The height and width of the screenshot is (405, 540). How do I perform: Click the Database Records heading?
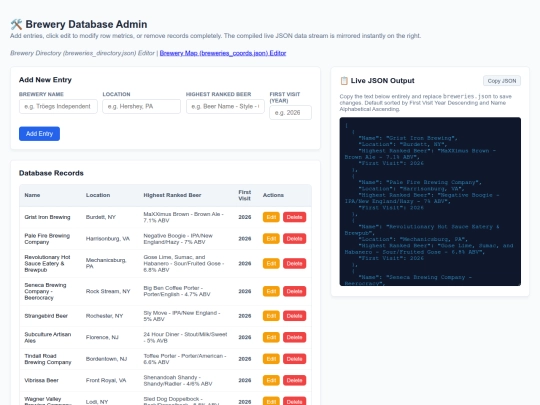tap(51, 173)
